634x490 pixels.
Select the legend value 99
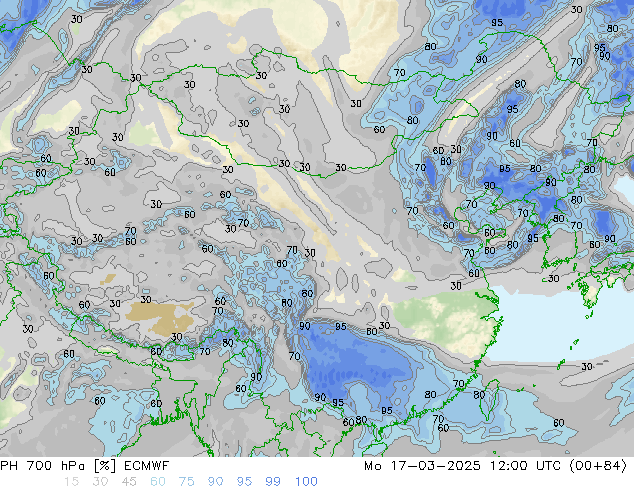[x=273, y=482]
